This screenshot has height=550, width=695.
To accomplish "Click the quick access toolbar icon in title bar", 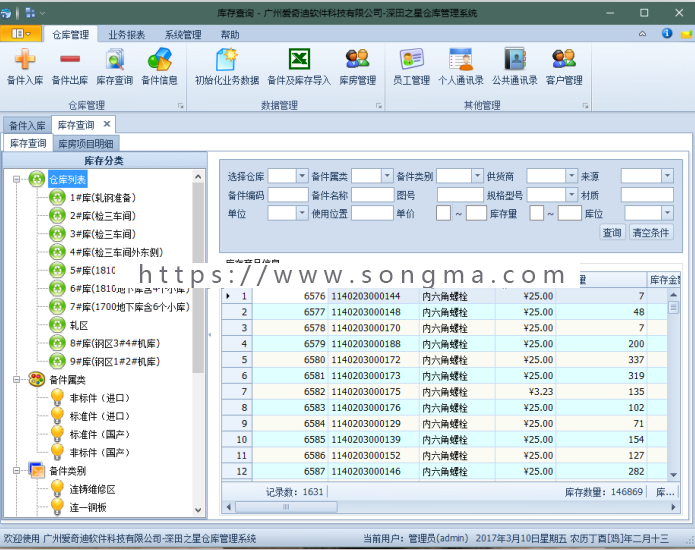I will pyautogui.click(x=30, y=13).
